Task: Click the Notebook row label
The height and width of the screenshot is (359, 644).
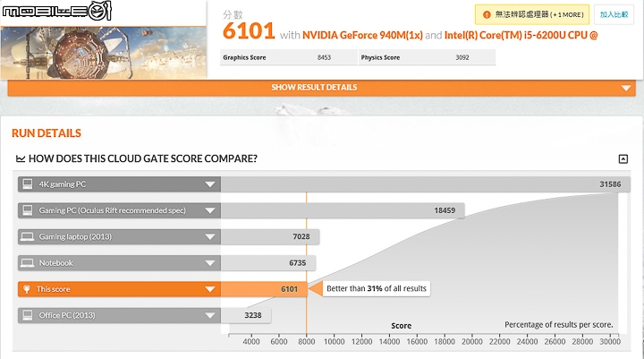Action: point(55,263)
